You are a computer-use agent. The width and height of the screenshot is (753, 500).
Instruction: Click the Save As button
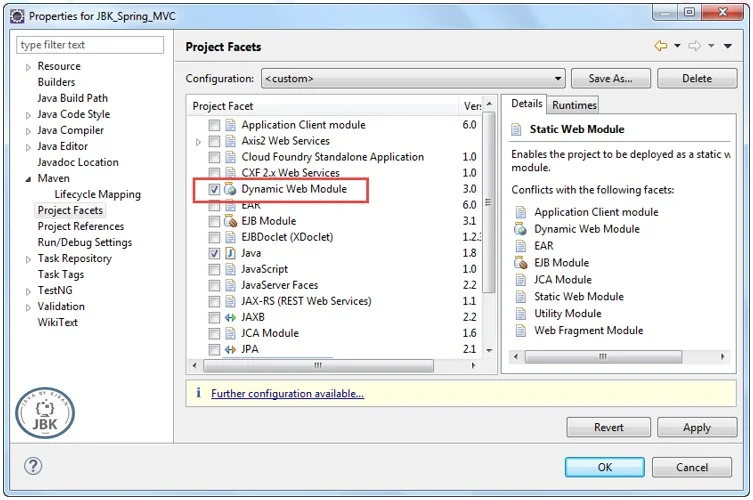[610, 78]
